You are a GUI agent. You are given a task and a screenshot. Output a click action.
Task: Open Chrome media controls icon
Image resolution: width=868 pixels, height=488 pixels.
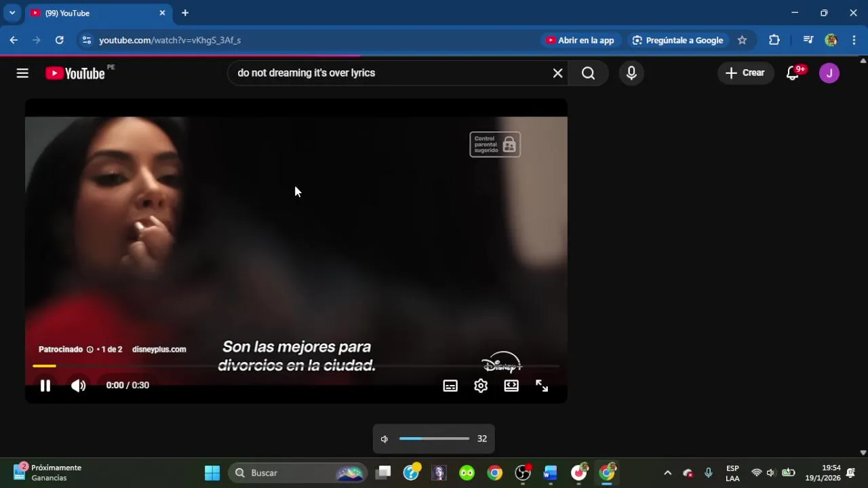point(808,40)
